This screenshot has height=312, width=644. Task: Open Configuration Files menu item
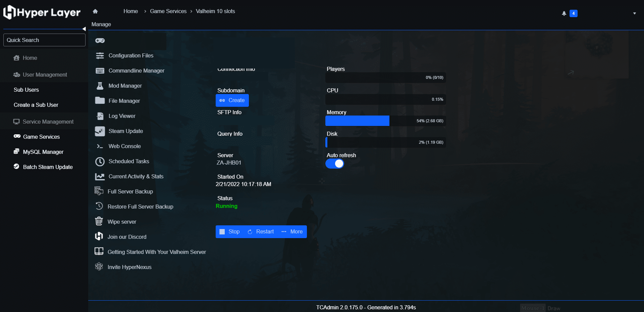point(131,56)
